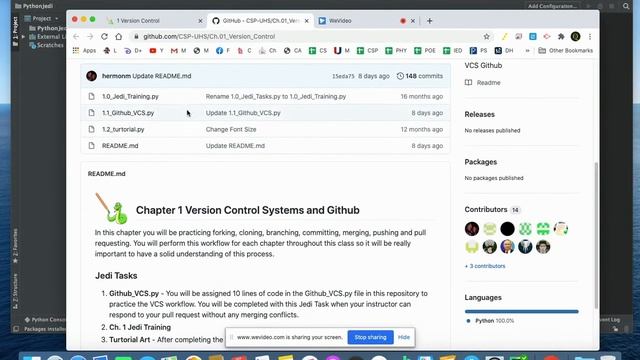Open file 1.1_Github_VCS.py
Image resolution: width=640 pixels, height=360 pixels.
[128, 113]
